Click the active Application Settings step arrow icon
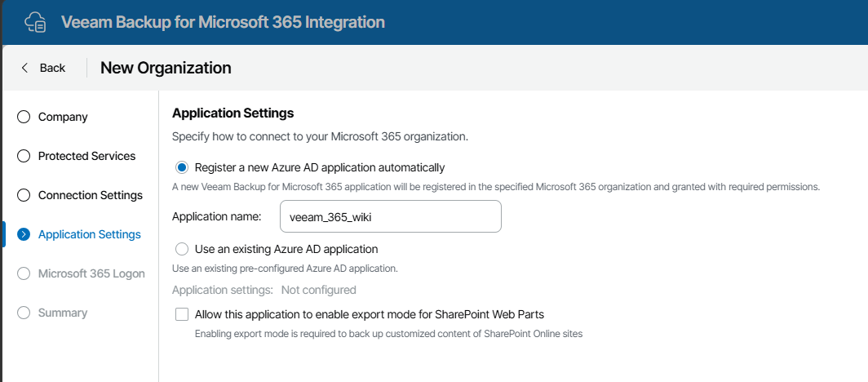 click(x=23, y=234)
